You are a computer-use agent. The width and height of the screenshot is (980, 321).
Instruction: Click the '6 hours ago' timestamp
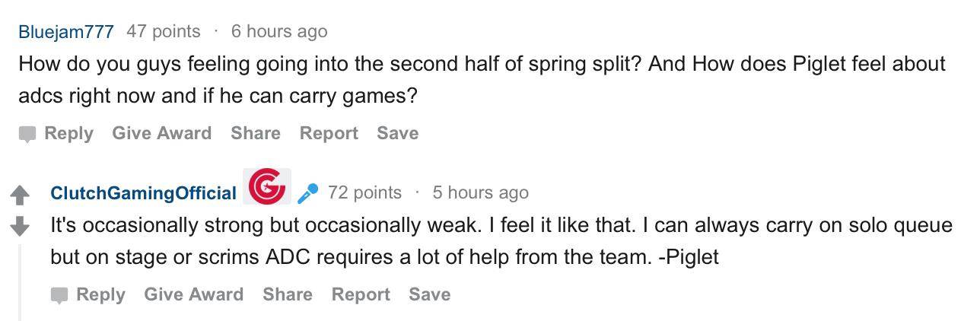click(x=279, y=32)
